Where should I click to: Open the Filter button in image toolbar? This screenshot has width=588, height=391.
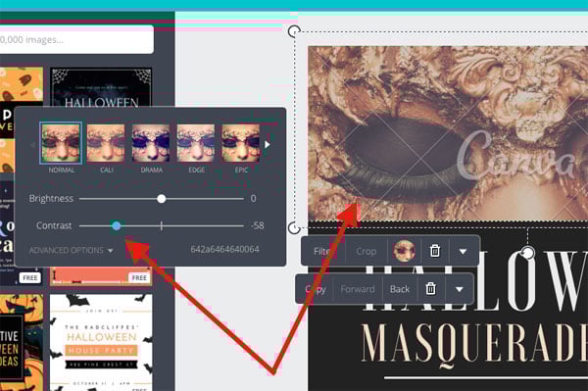pos(323,251)
